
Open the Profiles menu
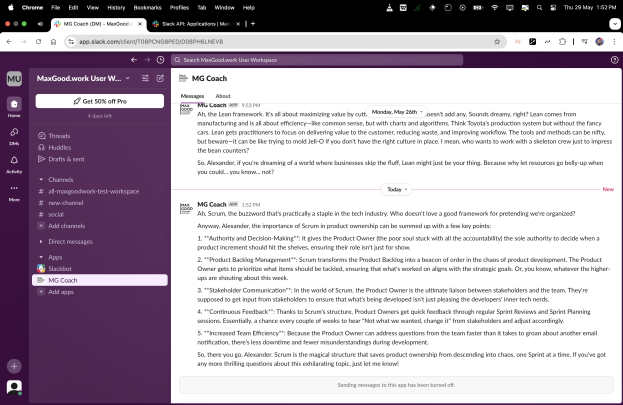(179, 8)
